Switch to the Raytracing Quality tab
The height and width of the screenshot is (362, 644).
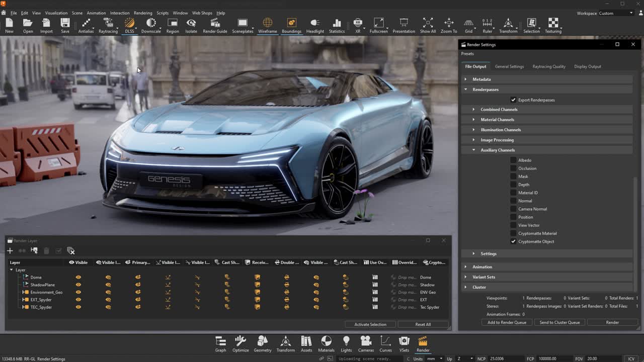coord(548,66)
